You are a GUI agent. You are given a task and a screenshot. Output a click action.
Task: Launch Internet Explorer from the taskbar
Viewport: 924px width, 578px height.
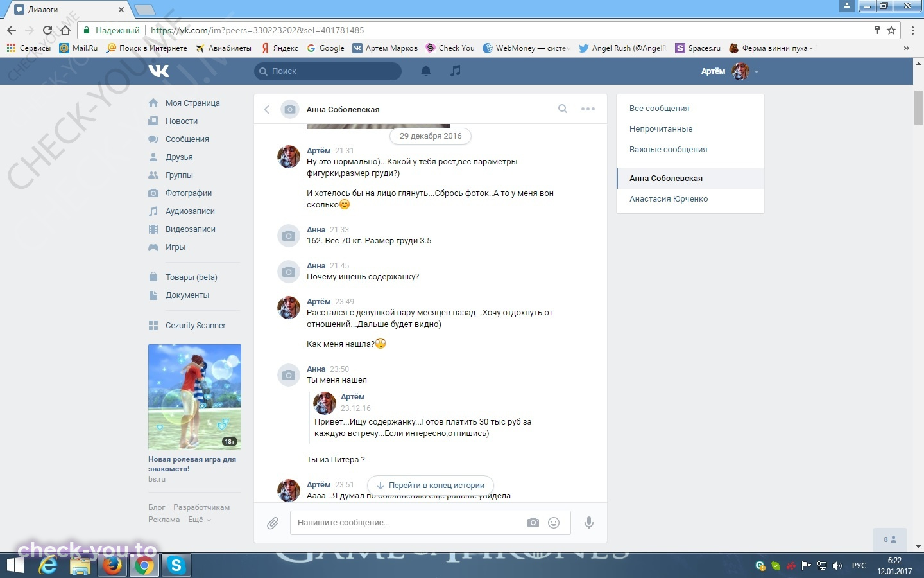pos(48,565)
